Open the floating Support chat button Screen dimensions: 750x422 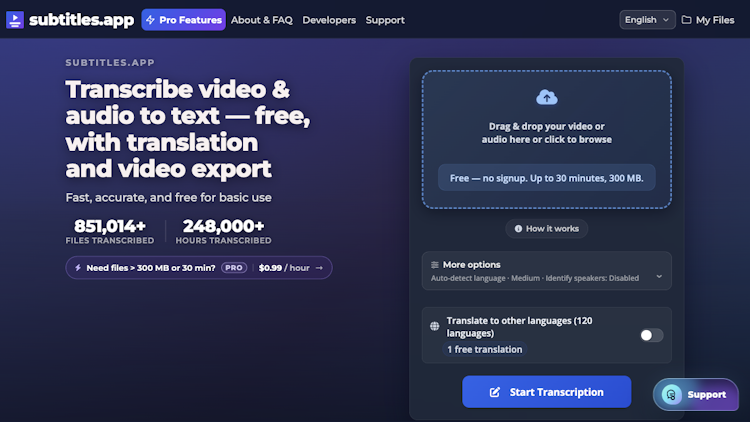click(x=696, y=394)
